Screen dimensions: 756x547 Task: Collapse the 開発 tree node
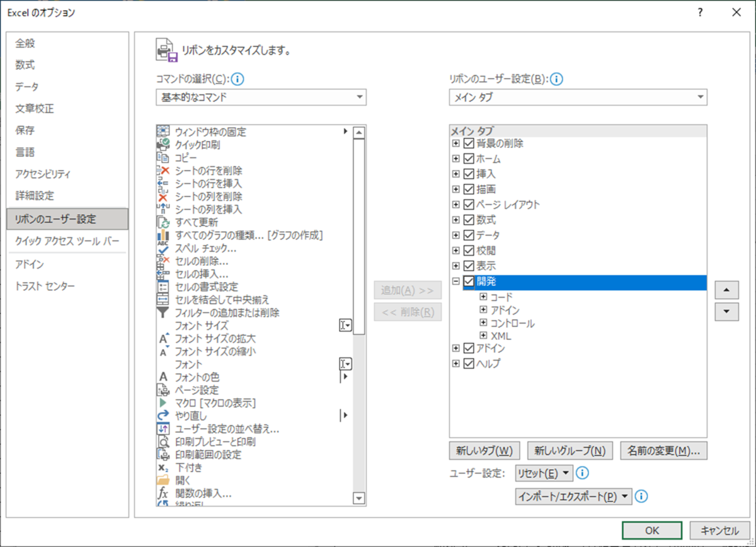(x=456, y=281)
